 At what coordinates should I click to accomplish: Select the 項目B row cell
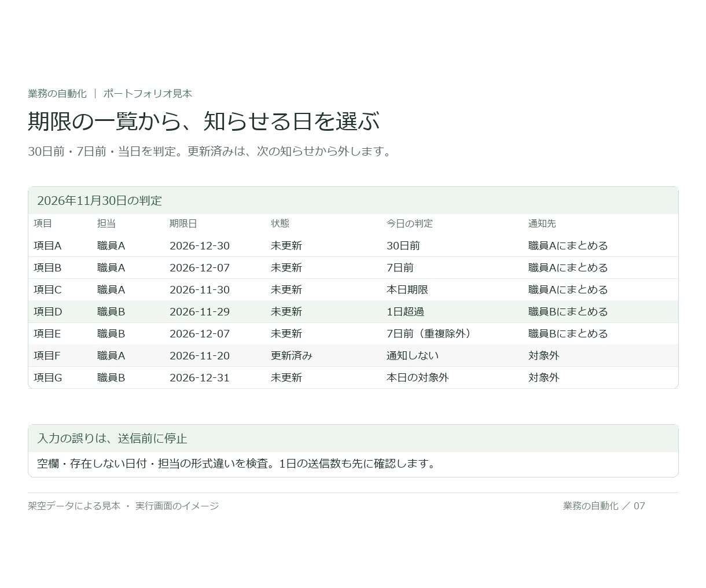47,268
